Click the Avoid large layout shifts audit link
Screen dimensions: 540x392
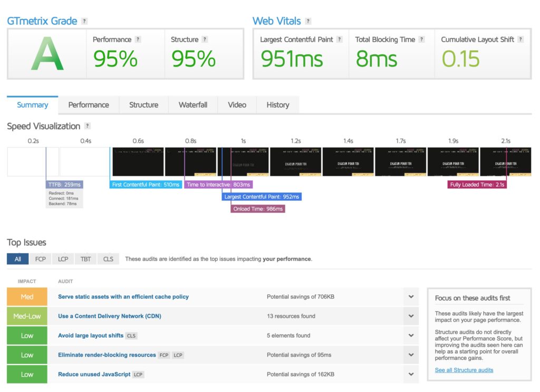point(91,336)
